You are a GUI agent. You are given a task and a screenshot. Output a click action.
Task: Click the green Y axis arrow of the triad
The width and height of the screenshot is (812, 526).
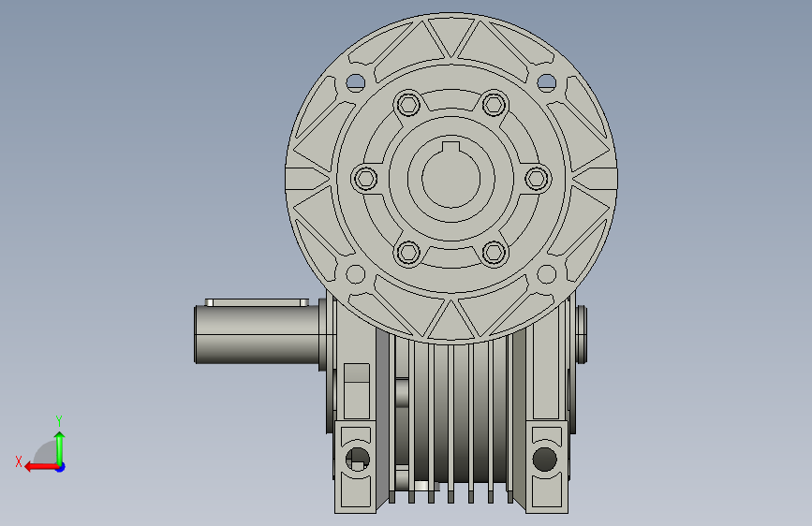60,447
